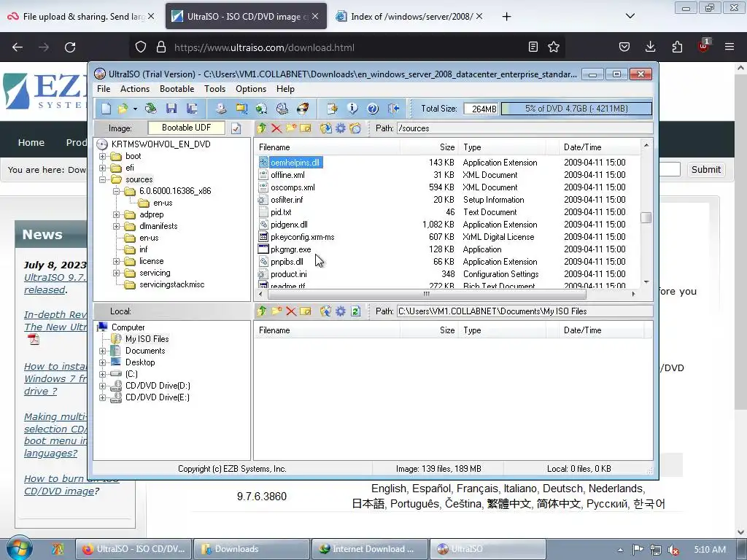Expand the adprep folder node

pos(116,215)
